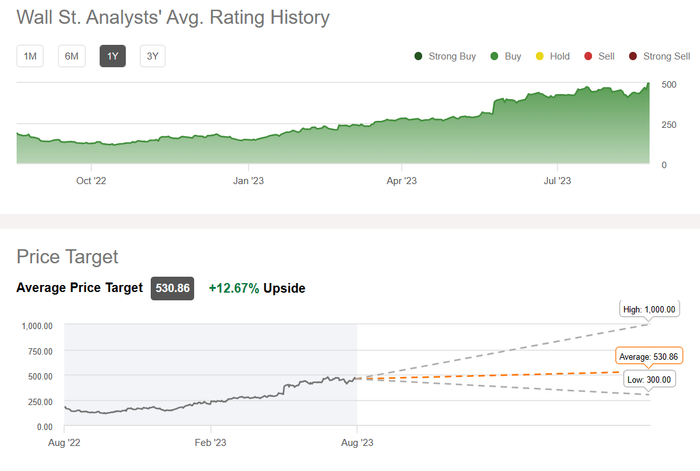Click Wall St. Analysts' Avg. Rating History title
The image size is (700, 471).
tap(173, 17)
